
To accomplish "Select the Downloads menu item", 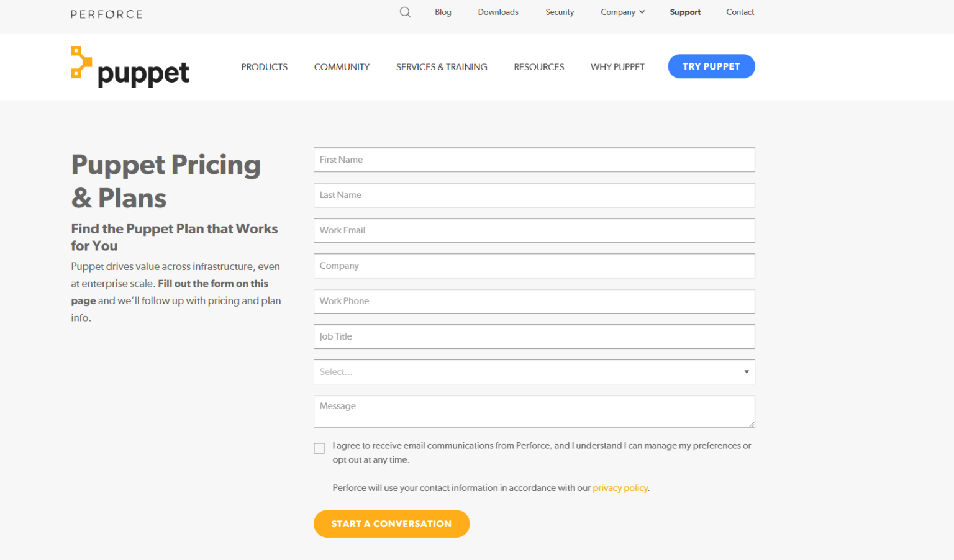I will tap(497, 12).
